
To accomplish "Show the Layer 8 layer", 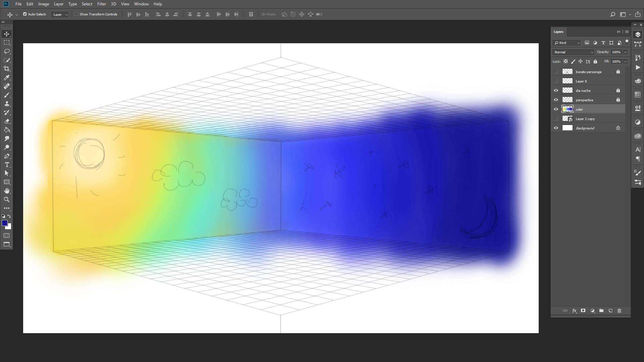I will pyautogui.click(x=556, y=81).
